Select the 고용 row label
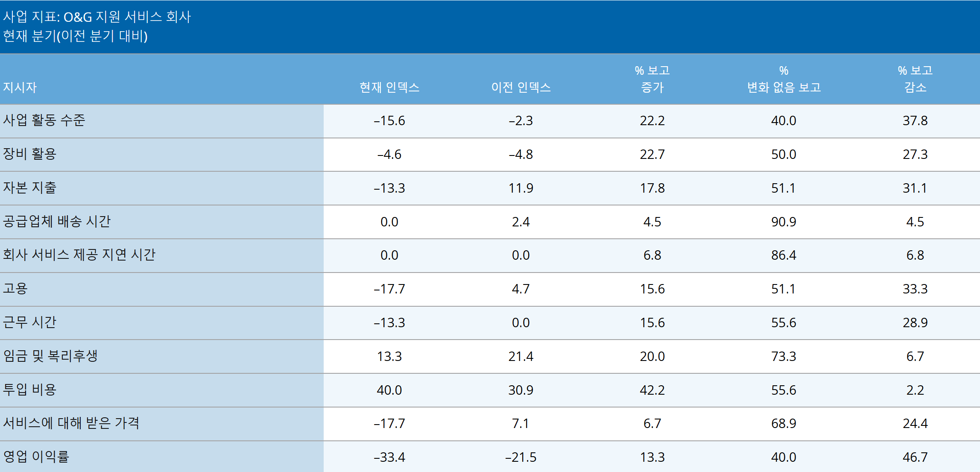980x472 pixels. click(x=15, y=288)
